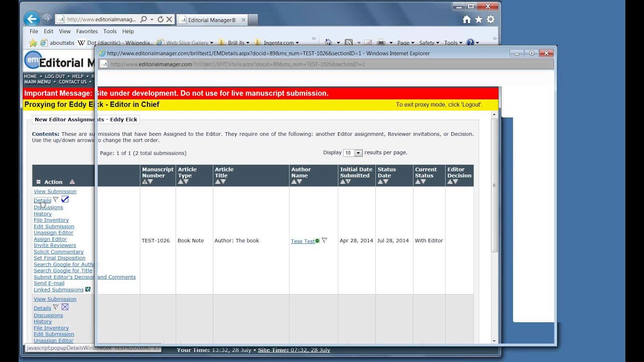Click the icon next to Linked Submissions
644x362 pixels.
(88, 289)
